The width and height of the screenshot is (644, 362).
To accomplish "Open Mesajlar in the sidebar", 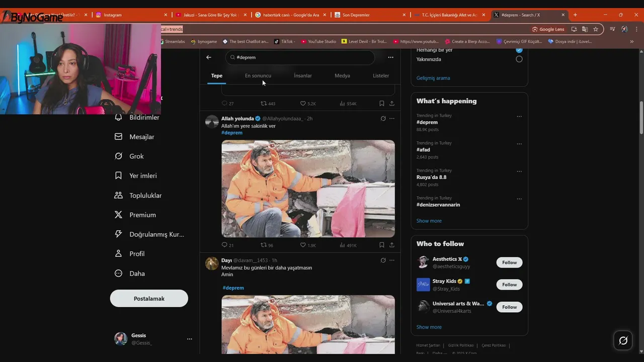I will click(x=134, y=137).
